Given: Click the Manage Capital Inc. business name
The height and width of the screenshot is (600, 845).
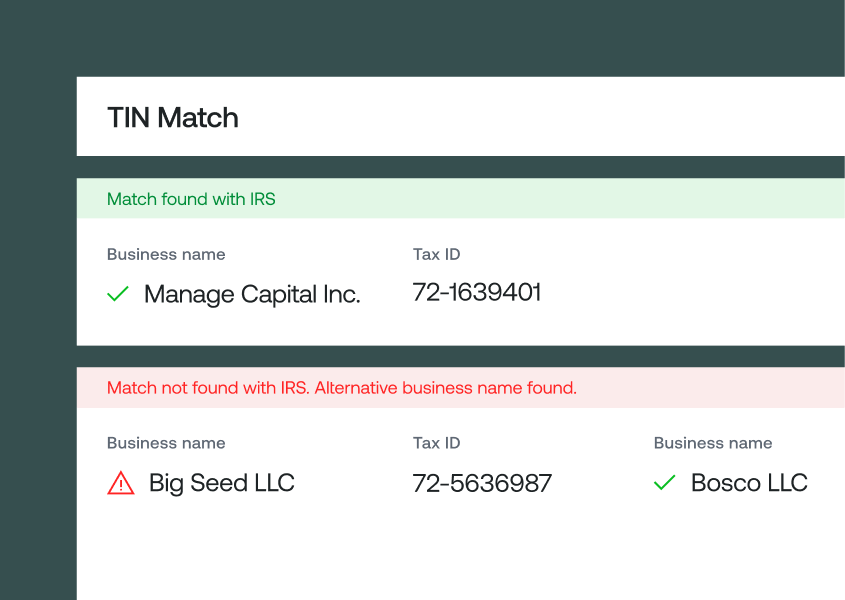Looking at the screenshot, I should pyautogui.click(x=252, y=294).
